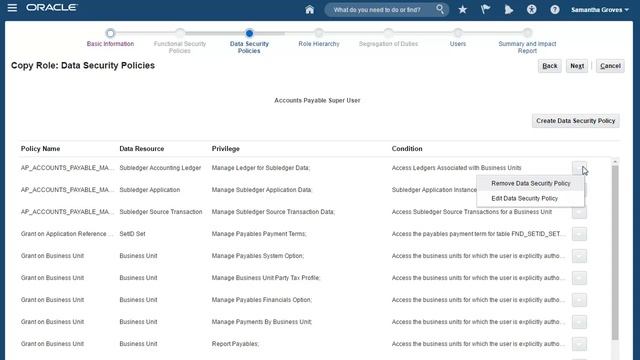
Task: Select 'Subledger Application' data resource cell
Action: click(x=149, y=190)
